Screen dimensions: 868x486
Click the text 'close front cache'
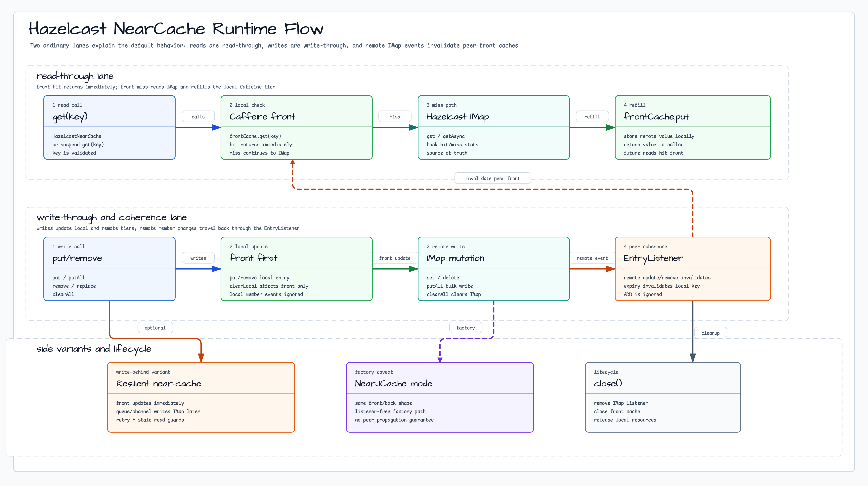(617, 412)
